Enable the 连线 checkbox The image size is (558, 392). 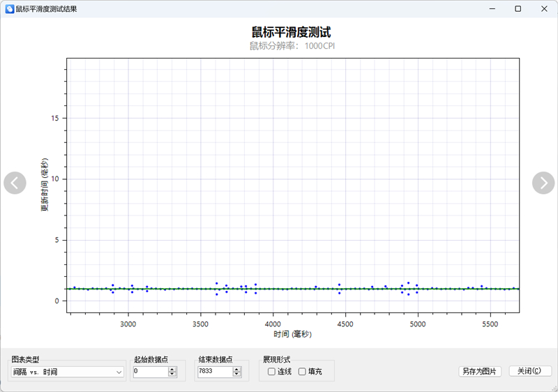(271, 372)
